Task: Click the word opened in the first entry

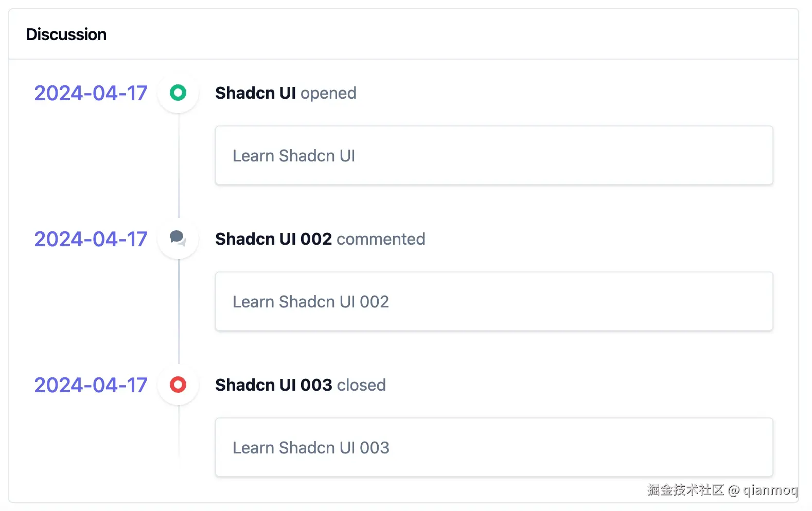Action: (328, 93)
